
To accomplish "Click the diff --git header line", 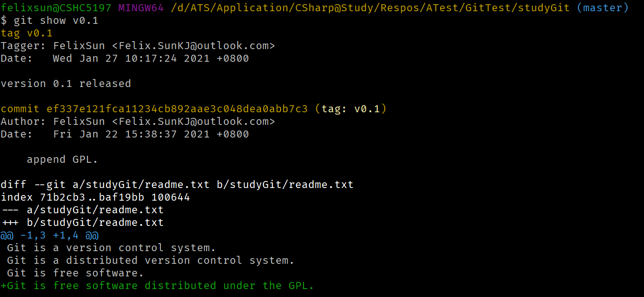I will 177,185.
